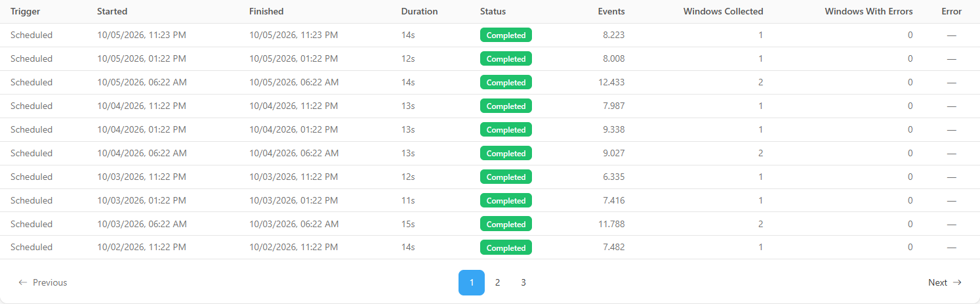Click the Windows Collected column header
The height and width of the screenshot is (304, 980).
tap(723, 11)
